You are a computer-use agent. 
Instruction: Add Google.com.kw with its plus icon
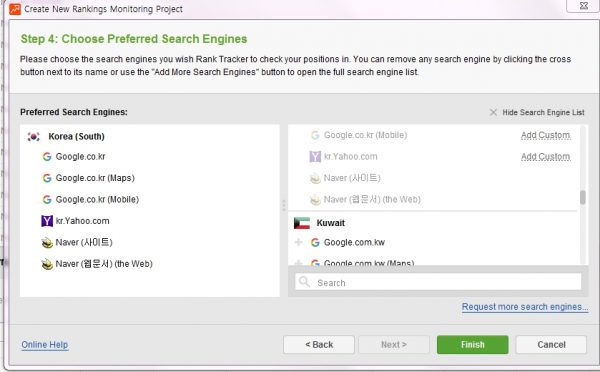(x=298, y=242)
